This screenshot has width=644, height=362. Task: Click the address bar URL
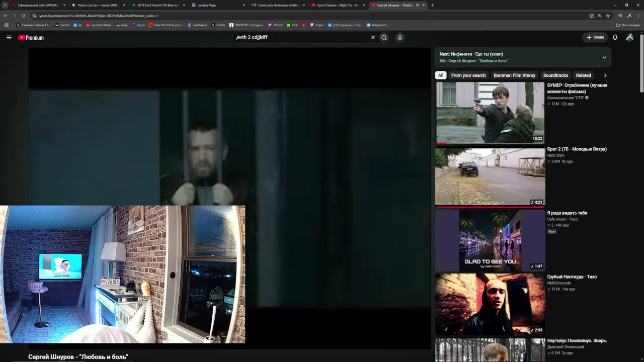pos(99,16)
